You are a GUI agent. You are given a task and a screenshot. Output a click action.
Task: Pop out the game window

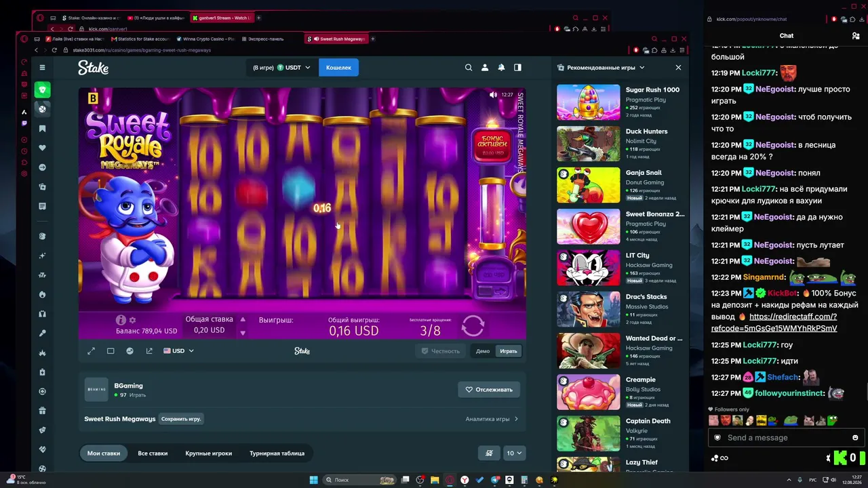[x=149, y=351]
